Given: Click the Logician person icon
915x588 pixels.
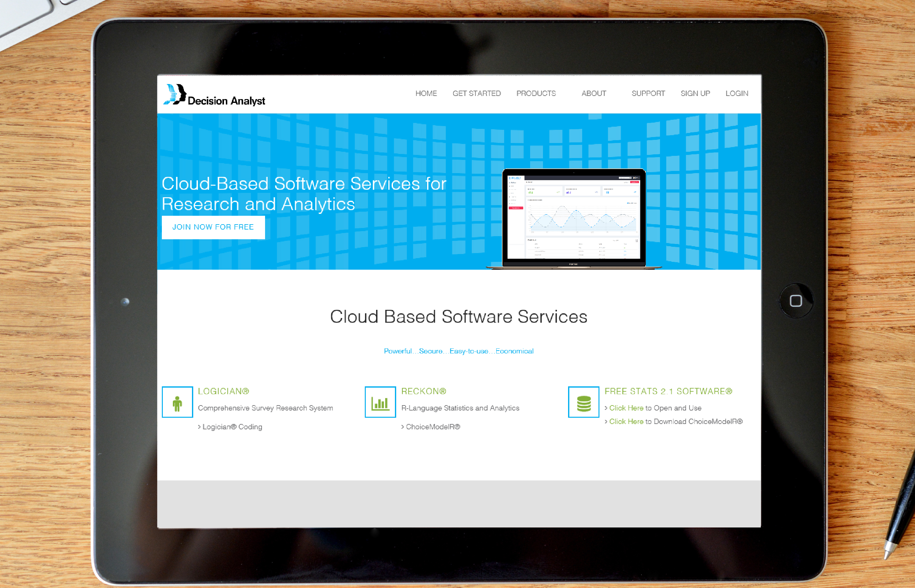Looking at the screenshot, I should [177, 402].
